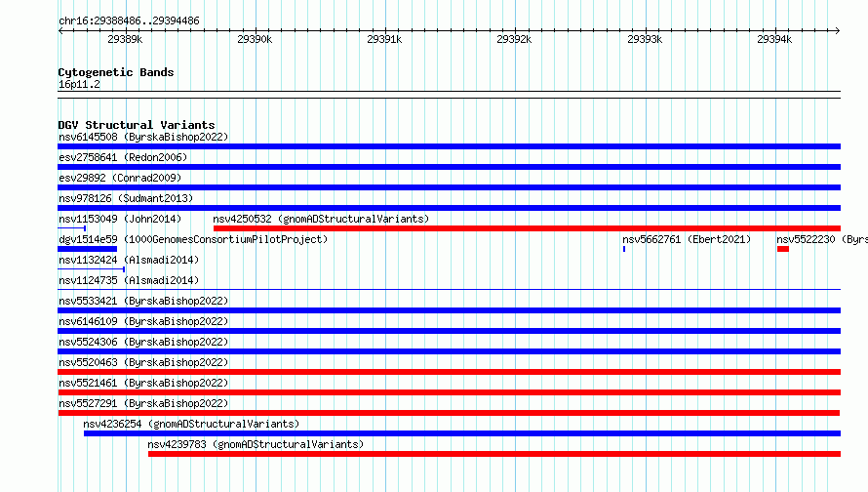868x492 pixels.
Task: Click the nsv5521461 (ByrskaBishop2022) label
Action: (x=143, y=383)
